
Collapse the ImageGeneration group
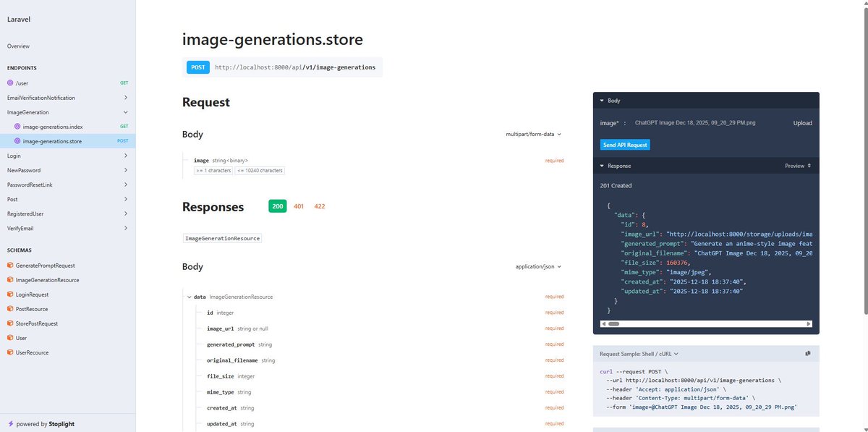[126, 112]
